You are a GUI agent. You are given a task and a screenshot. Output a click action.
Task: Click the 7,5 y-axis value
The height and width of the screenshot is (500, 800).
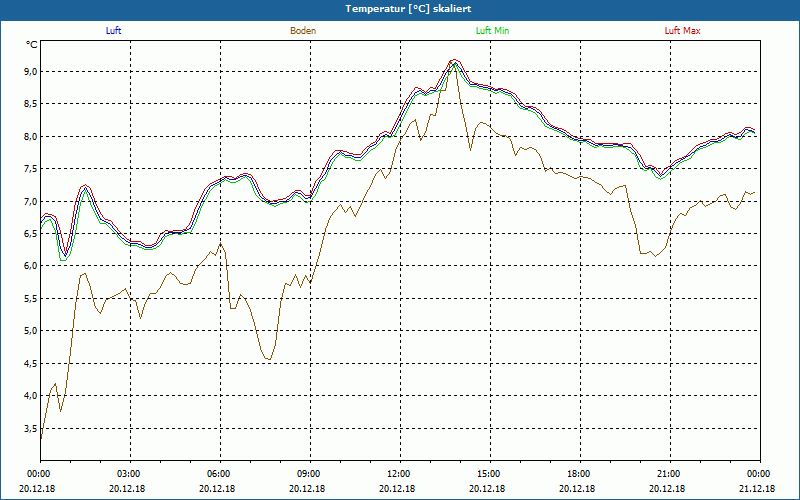click(x=32, y=169)
